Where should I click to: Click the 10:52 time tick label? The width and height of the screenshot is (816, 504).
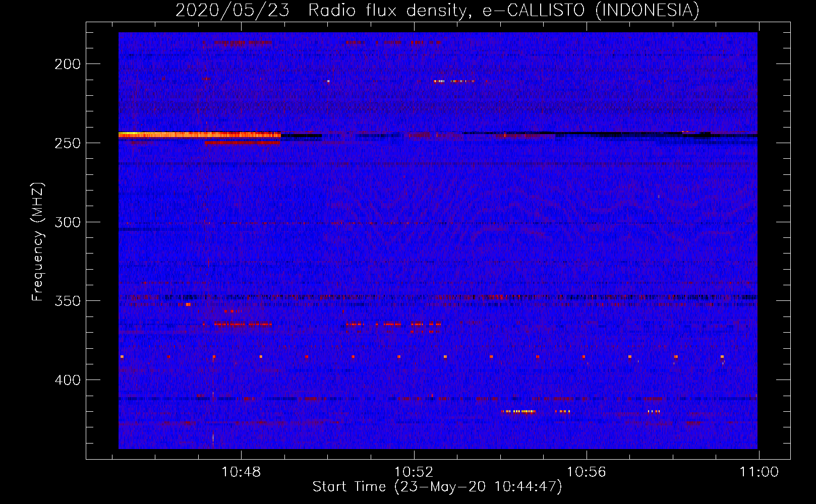[414, 472]
